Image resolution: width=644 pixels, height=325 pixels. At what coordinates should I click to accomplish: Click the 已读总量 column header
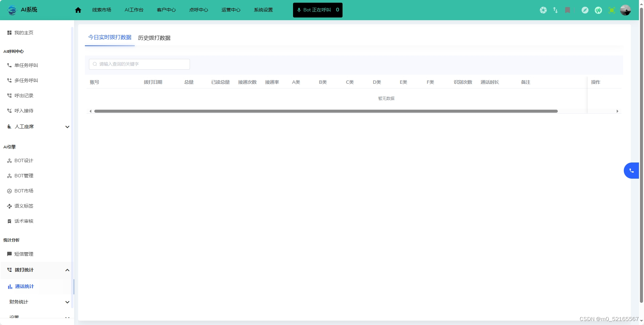point(220,82)
